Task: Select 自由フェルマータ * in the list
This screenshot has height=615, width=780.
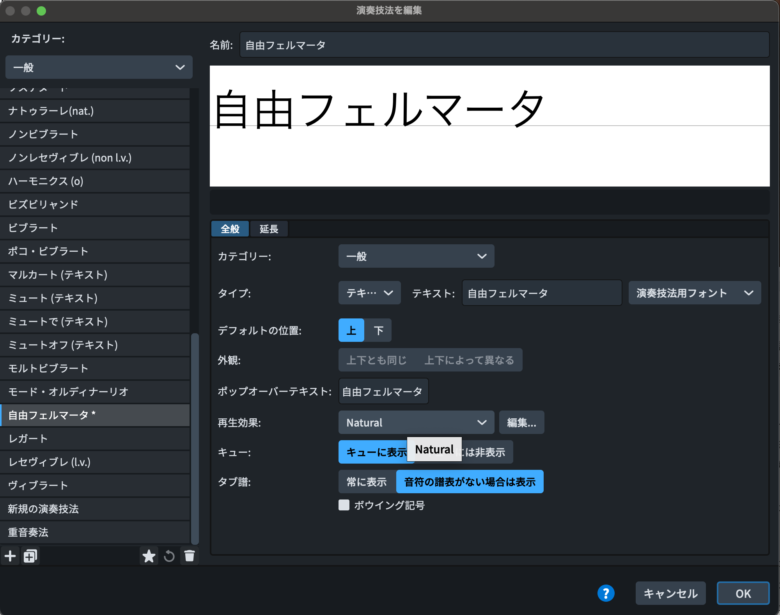Action: tap(95, 415)
